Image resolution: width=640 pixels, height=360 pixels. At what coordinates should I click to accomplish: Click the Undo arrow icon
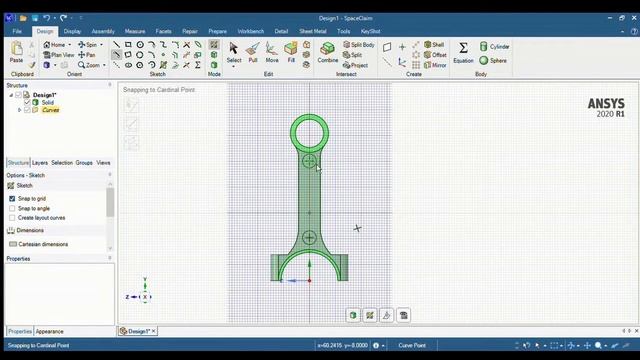click(47, 18)
